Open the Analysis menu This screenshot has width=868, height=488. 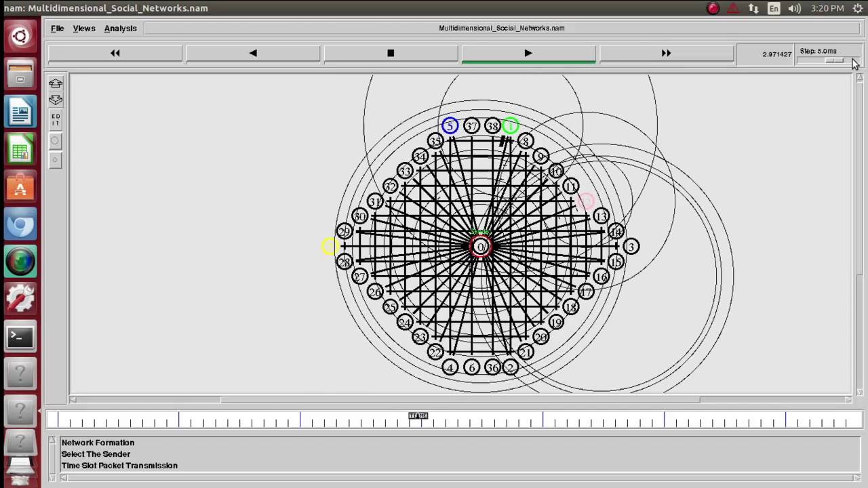coord(120,28)
